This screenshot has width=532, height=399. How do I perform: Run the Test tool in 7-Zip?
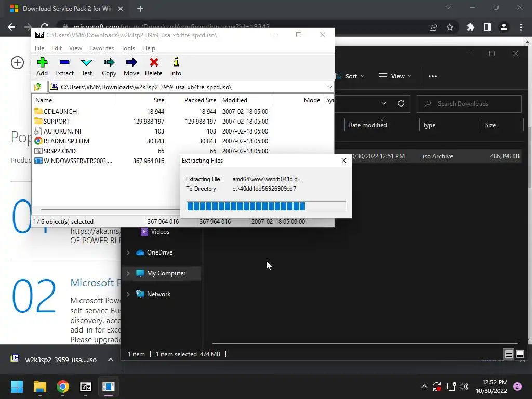(x=87, y=66)
